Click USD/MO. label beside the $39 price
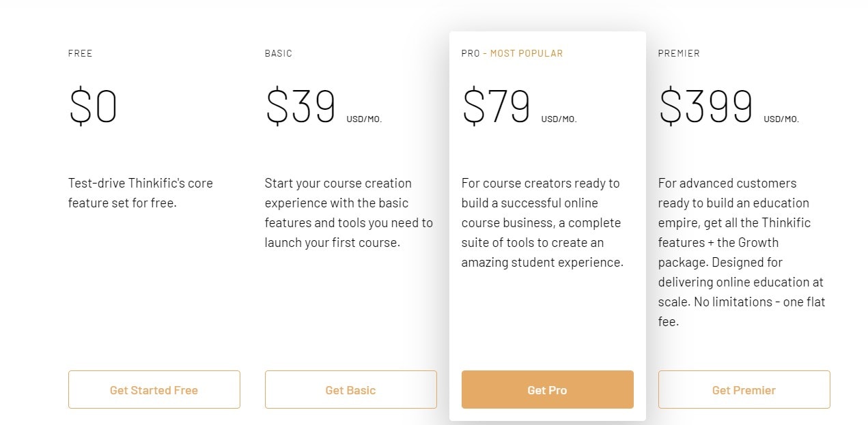Screen dimensions: 868x425 (364, 119)
